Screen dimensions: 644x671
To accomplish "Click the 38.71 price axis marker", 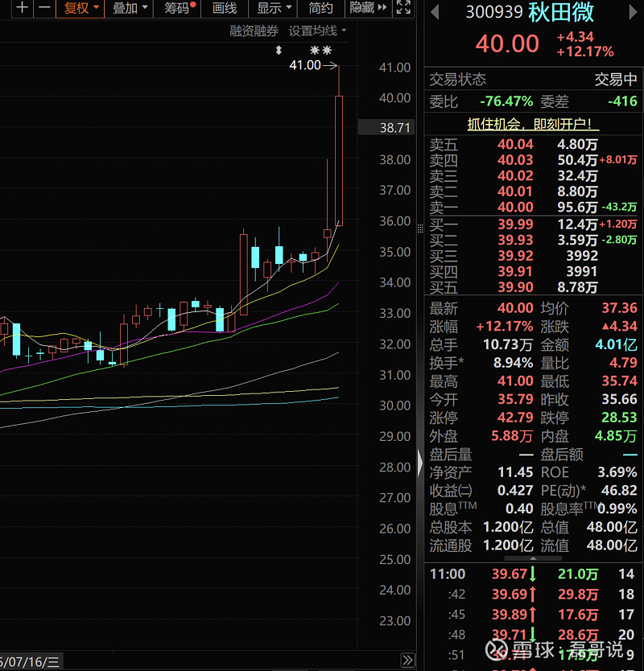I will coord(386,128).
